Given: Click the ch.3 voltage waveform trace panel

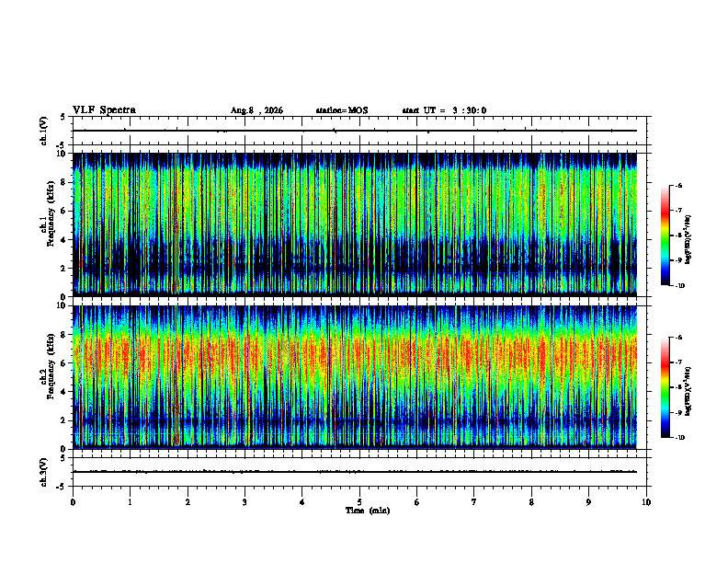Looking at the screenshot, I should (359, 472).
